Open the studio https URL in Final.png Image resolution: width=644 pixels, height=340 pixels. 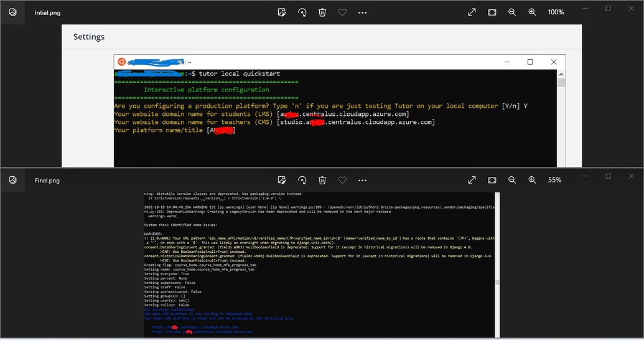[x=202, y=331]
